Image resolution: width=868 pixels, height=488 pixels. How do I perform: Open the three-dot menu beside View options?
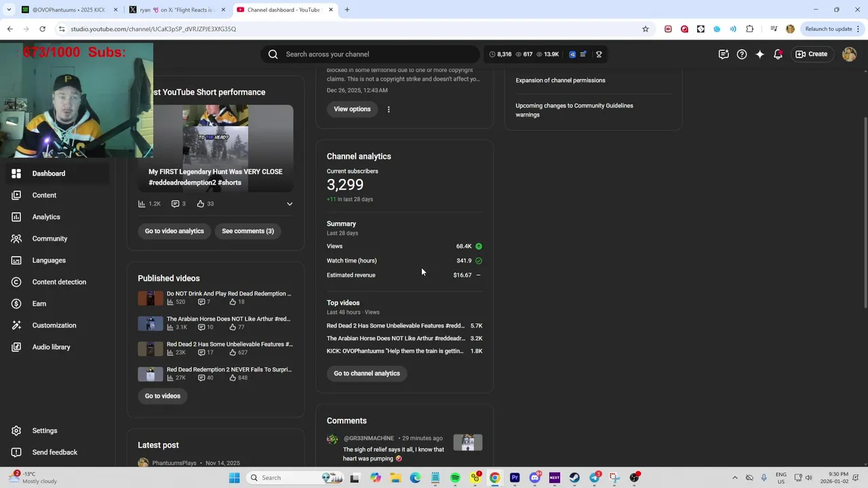point(389,109)
